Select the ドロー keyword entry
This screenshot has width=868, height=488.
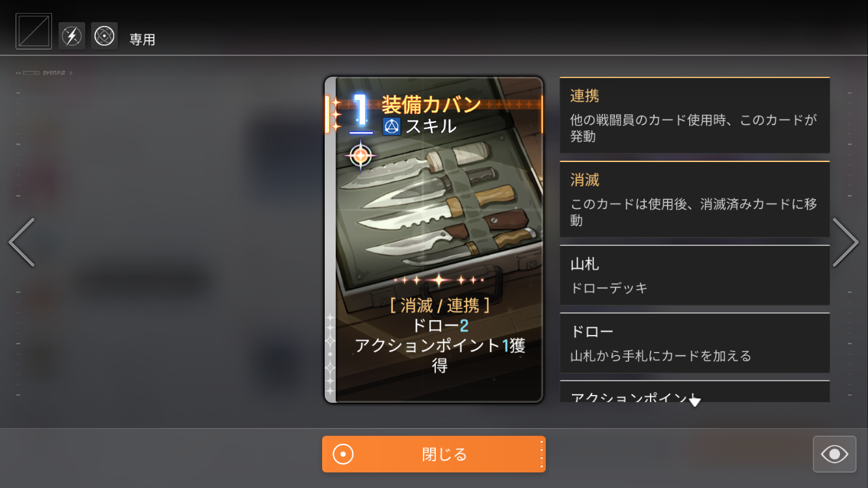coord(695,343)
